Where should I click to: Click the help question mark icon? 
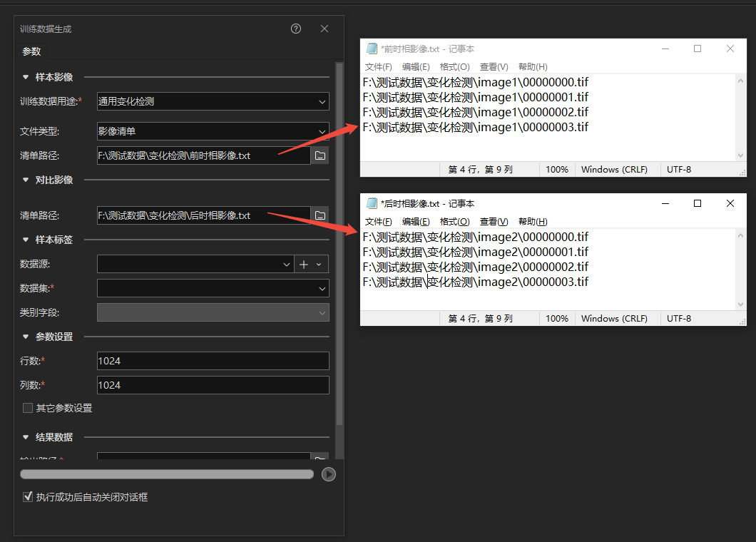tap(296, 29)
